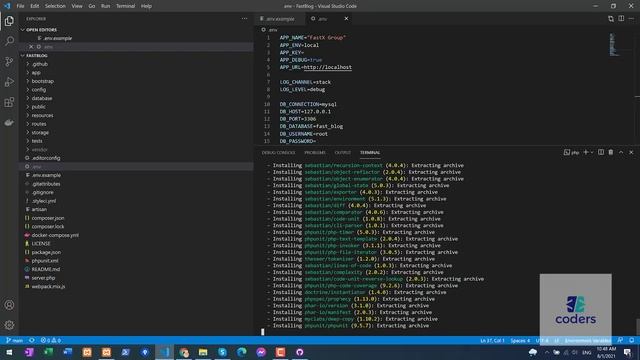
Task: Open the Run and Debug view
Action: pos(9,82)
